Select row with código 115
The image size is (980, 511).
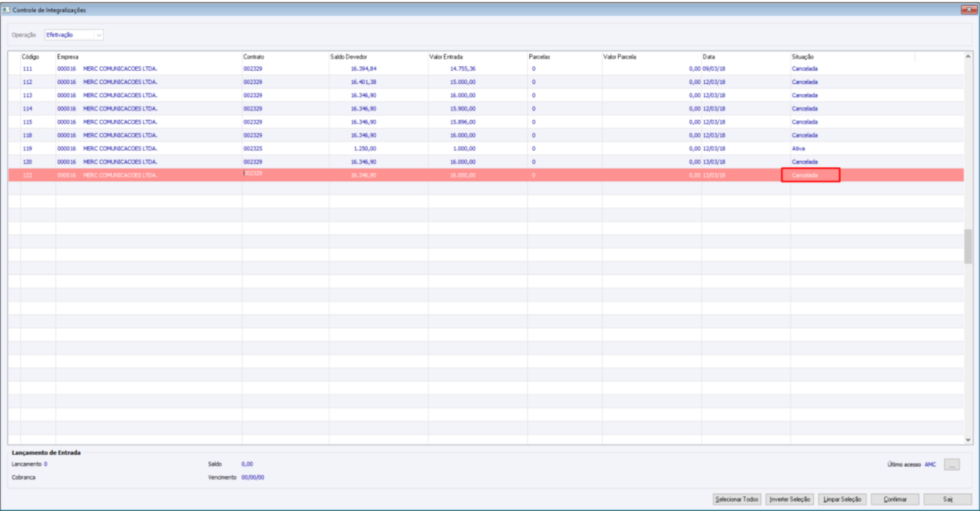coord(485,122)
